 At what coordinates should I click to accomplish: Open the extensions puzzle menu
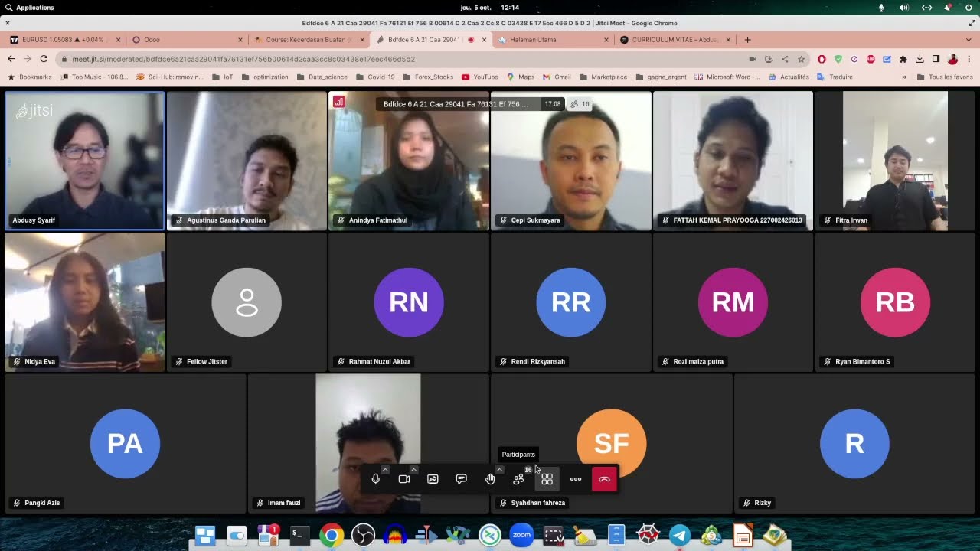click(x=903, y=59)
